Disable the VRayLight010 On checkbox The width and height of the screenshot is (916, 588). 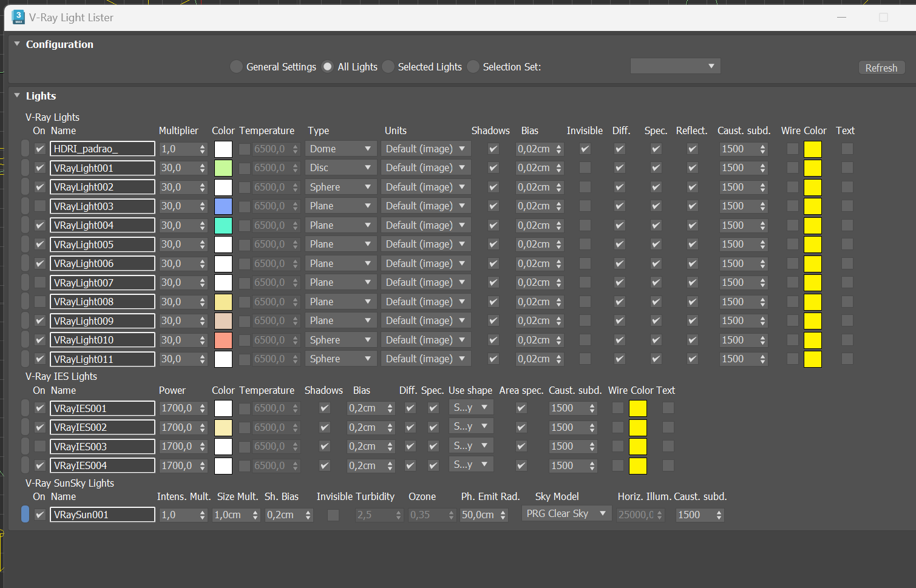point(40,340)
